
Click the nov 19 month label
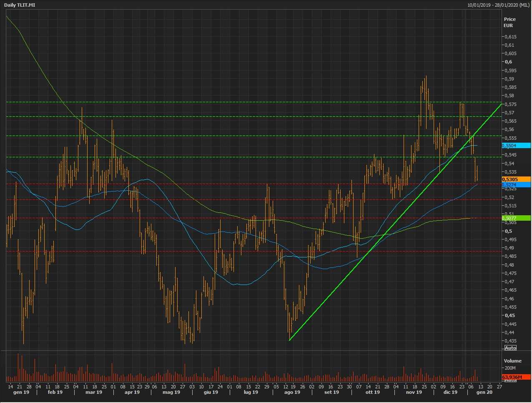coord(414,392)
